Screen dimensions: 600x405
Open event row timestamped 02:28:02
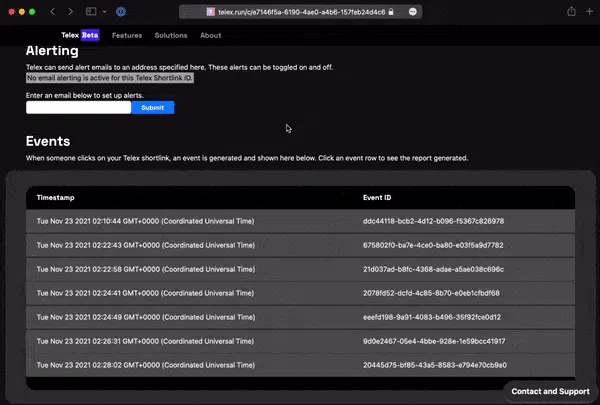coord(300,365)
